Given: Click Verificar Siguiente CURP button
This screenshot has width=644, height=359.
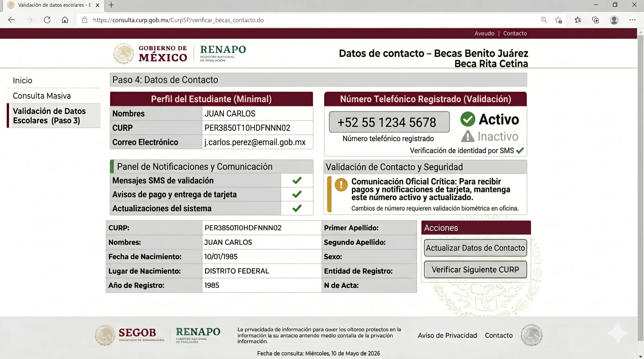Looking at the screenshot, I should pos(475,269).
